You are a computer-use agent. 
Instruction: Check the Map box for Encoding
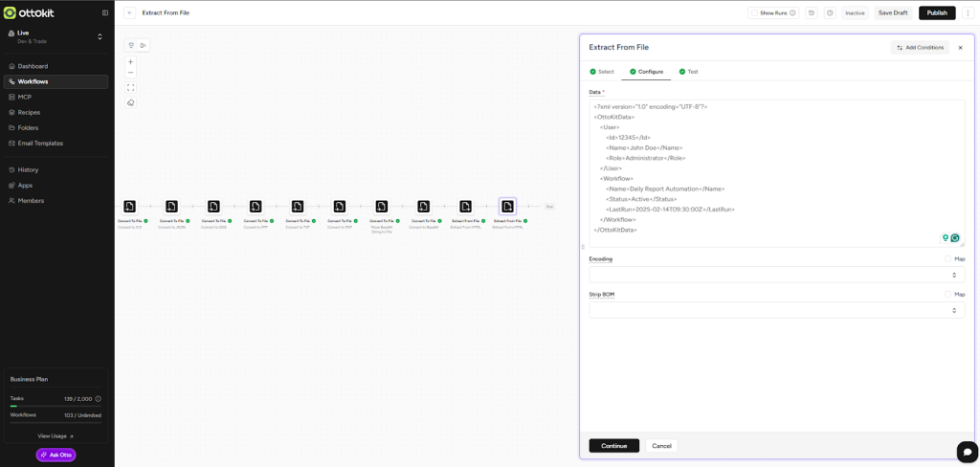[947, 258]
